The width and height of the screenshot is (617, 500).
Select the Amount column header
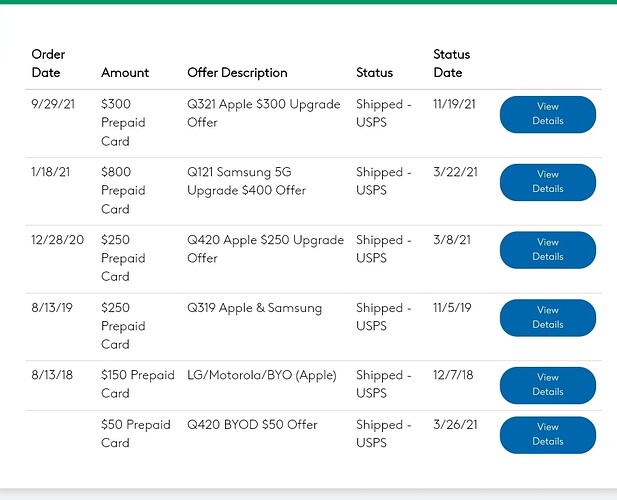[x=125, y=73]
